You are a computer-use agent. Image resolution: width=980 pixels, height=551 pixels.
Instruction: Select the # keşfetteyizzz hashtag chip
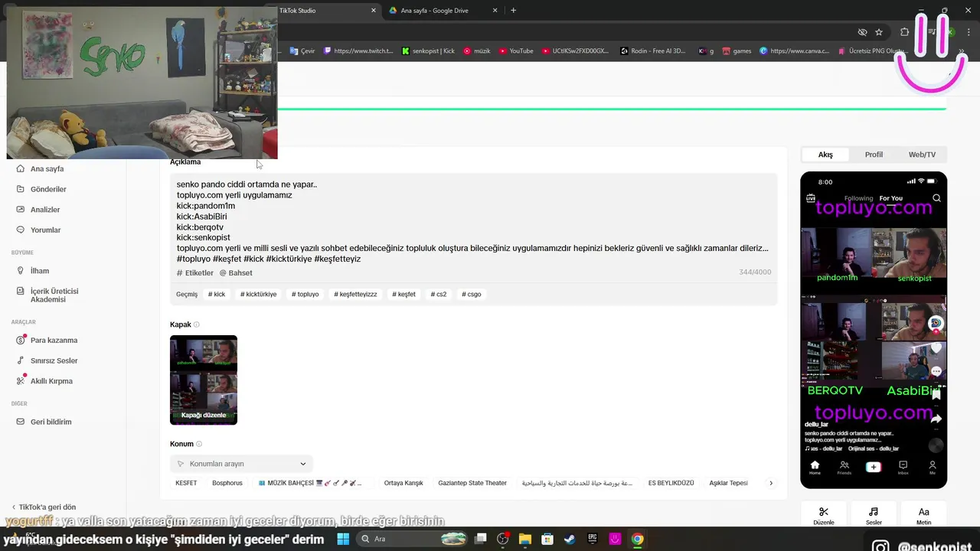coord(355,295)
